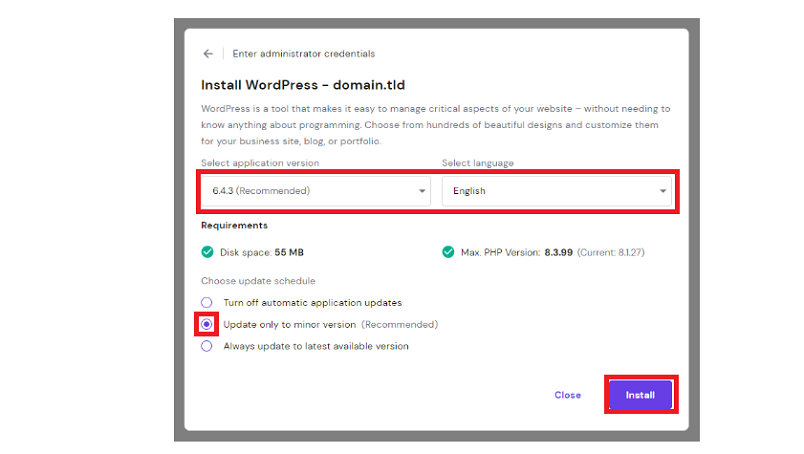Select Always update to latest available version
The height and width of the screenshot is (454, 804).
[x=207, y=346]
